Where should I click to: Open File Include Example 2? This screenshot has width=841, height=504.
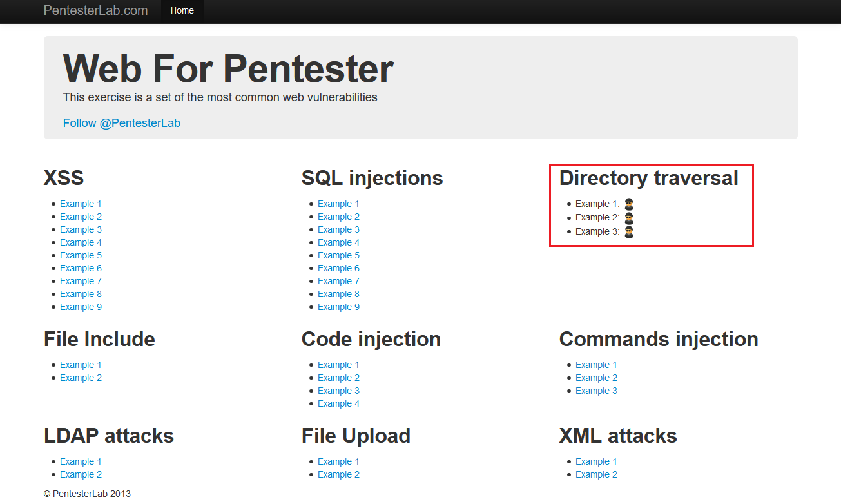pyautogui.click(x=81, y=378)
